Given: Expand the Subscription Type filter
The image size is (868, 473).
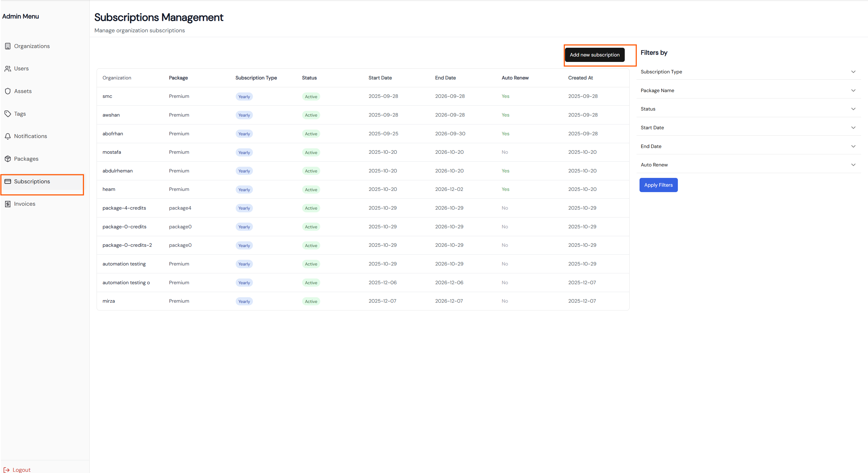Looking at the screenshot, I should click(853, 72).
